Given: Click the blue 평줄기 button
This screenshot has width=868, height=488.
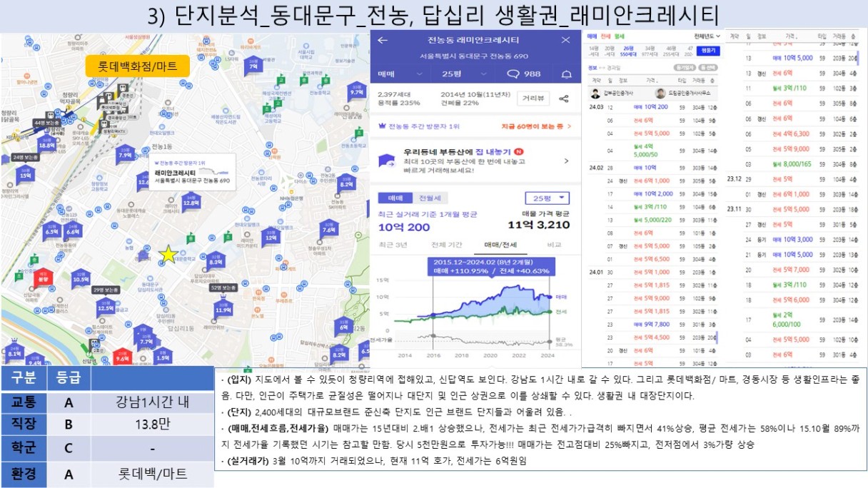Looking at the screenshot, I should click(707, 50).
